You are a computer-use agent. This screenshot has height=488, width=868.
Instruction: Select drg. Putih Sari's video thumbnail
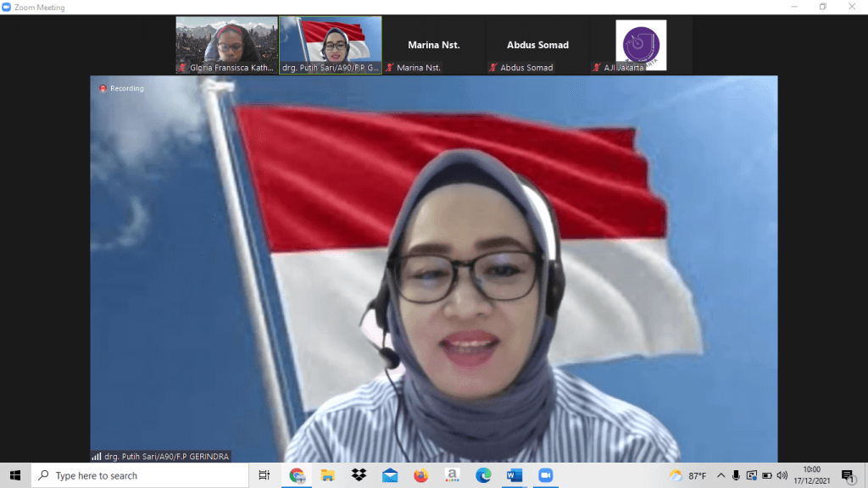(x=331, y=45)
